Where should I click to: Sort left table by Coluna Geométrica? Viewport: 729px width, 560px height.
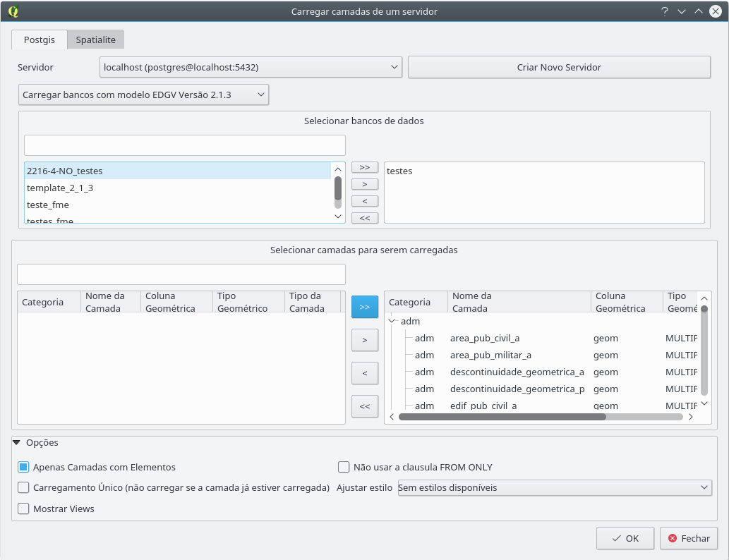[176, 302]
